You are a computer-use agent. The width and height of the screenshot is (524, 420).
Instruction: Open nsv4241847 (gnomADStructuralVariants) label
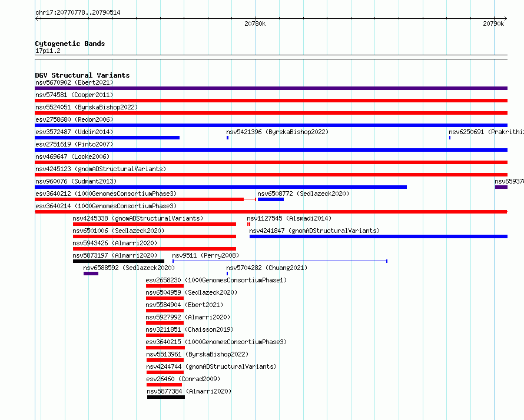[x=314, y=231]
